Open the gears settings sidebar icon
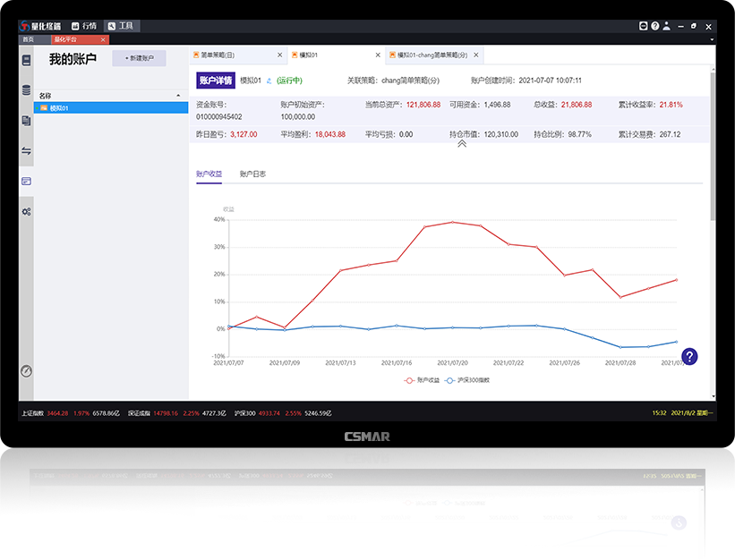 (x=27, y=211)
